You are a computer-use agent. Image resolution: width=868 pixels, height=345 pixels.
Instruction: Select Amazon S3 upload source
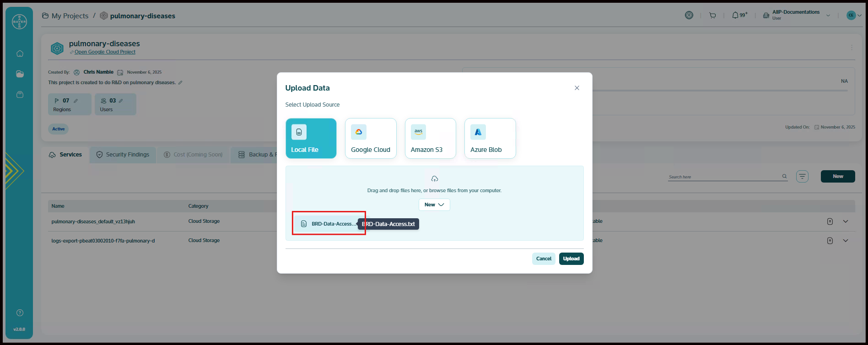430,139
